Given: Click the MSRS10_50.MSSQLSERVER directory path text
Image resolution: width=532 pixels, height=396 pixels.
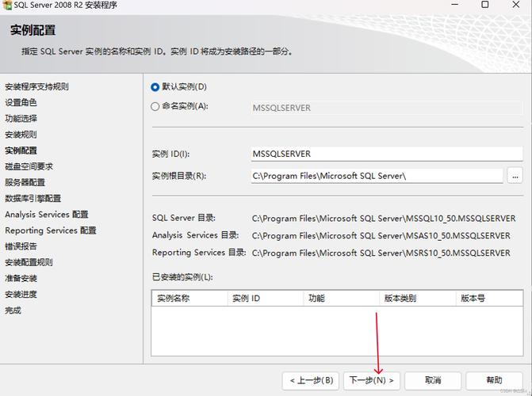Looking at the screenshot, I should point(381,253).
